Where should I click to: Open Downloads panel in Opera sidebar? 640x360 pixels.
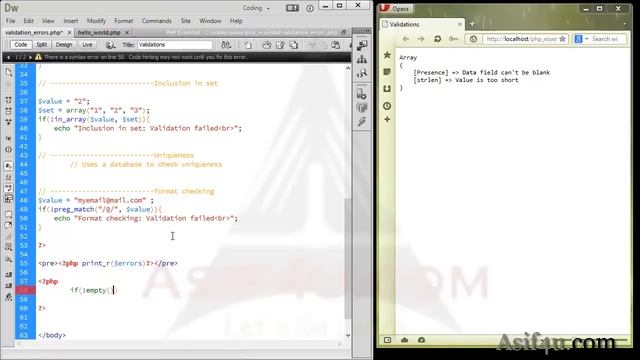[387, 89]
